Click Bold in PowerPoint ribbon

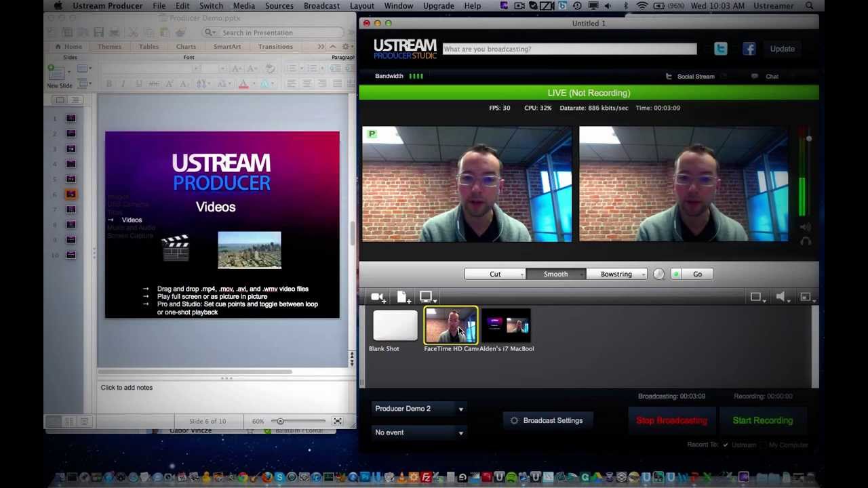pyautogui.click(x=108, y=84)
